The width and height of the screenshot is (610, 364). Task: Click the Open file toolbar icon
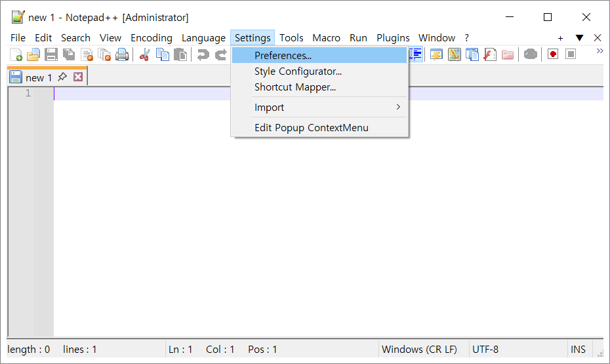click(x=33, y=55)
